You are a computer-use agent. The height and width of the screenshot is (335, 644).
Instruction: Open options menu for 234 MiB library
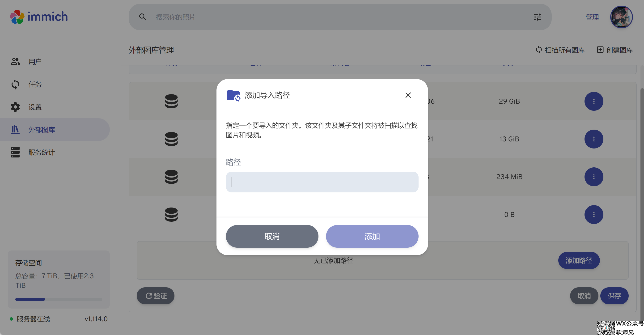(x=594, y=177)
